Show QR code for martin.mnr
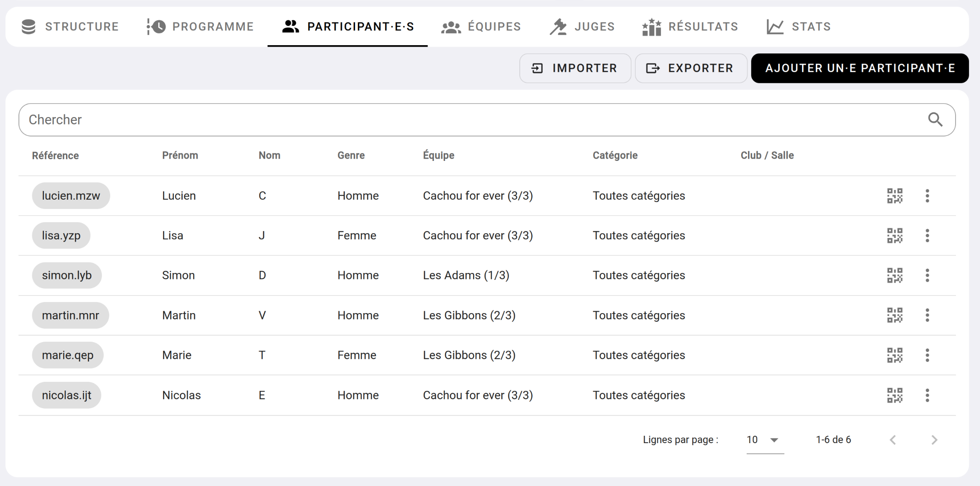Screen dimensions: 980x486 [894, 315]
